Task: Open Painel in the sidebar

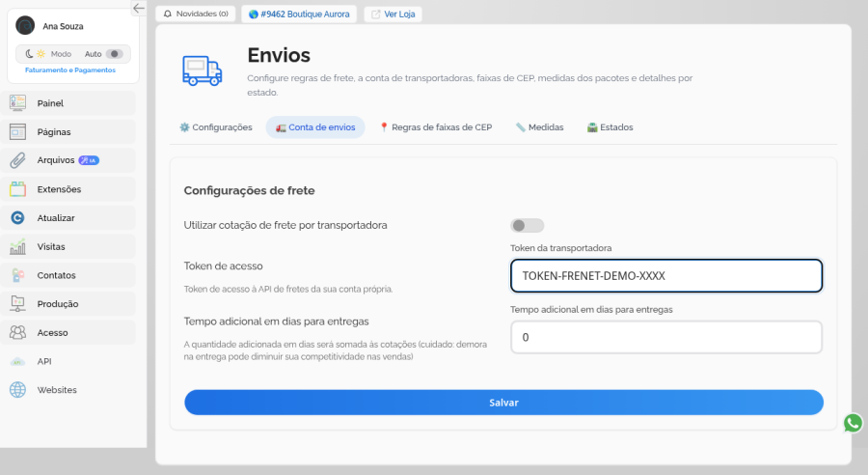Action: 68,103
